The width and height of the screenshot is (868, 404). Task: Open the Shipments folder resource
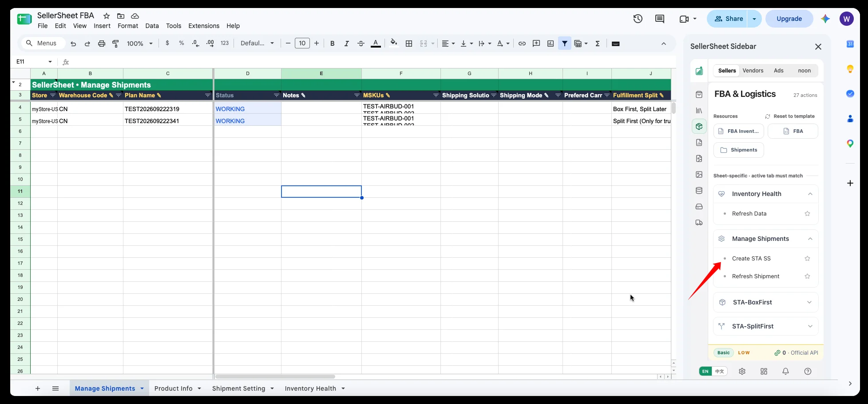(739, 150)
